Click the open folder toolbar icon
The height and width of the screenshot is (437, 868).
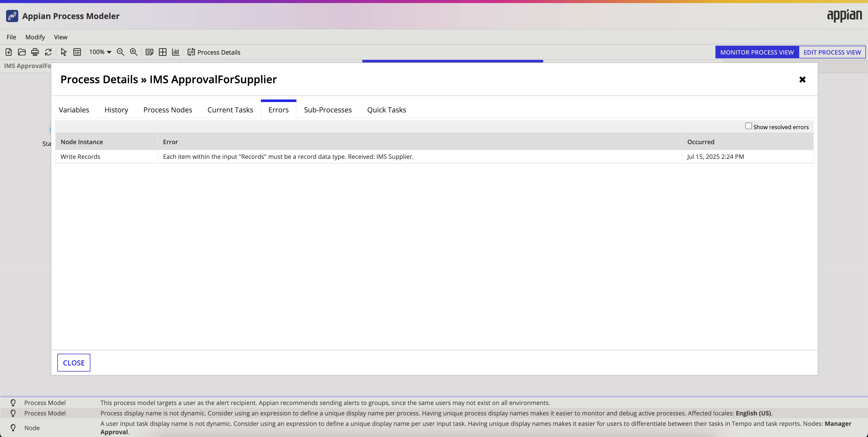(22, 52)
